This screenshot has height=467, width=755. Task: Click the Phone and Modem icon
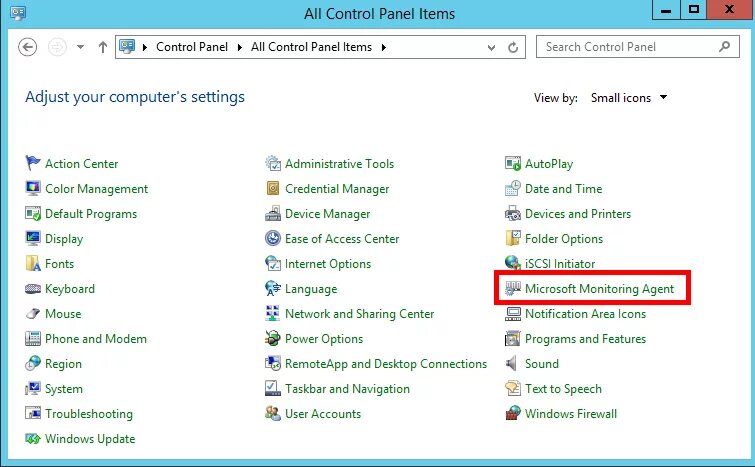coord(33,338)
